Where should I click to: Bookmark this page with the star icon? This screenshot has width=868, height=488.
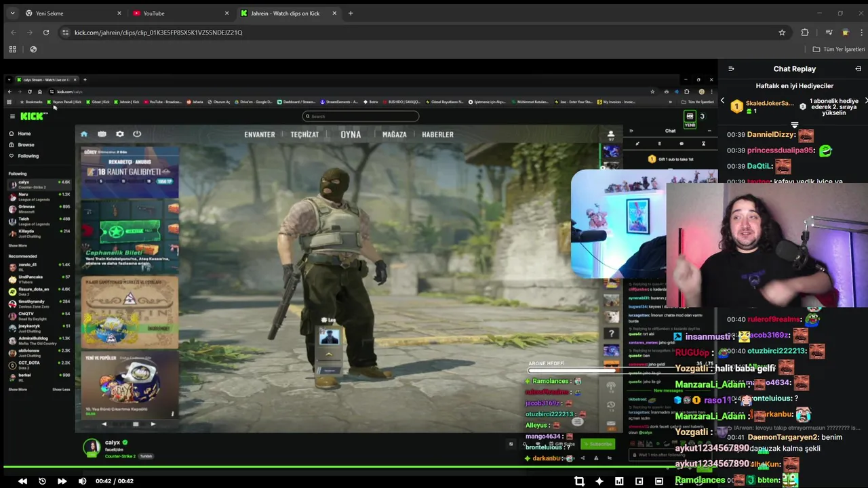782,32
